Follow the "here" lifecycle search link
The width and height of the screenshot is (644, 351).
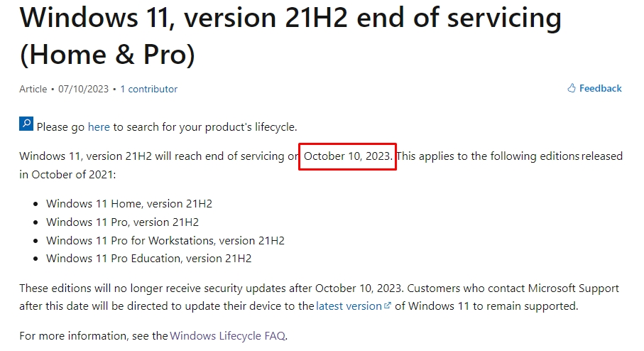pyautogui.click(x=99, y=127)
